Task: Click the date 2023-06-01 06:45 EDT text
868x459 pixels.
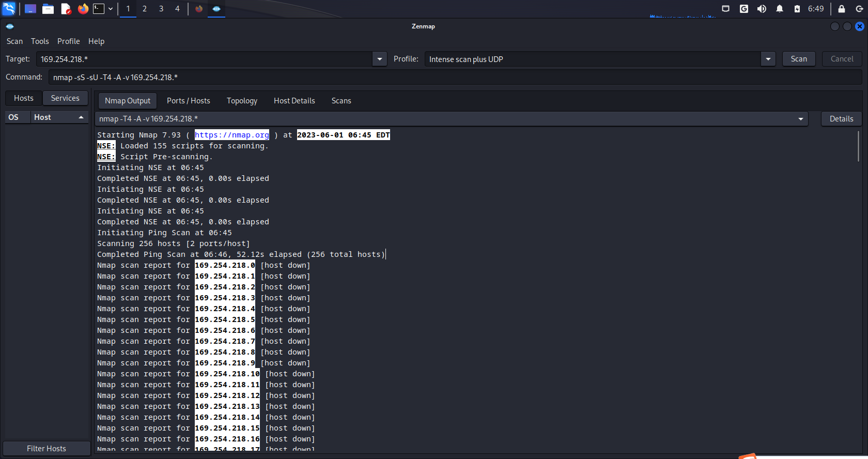Action: pos(344,135)
